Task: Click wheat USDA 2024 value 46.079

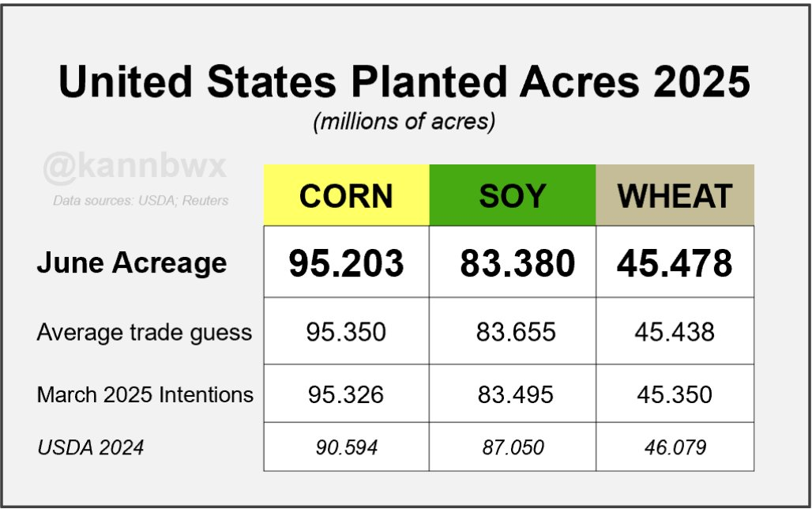Action: tap(675, 447)
